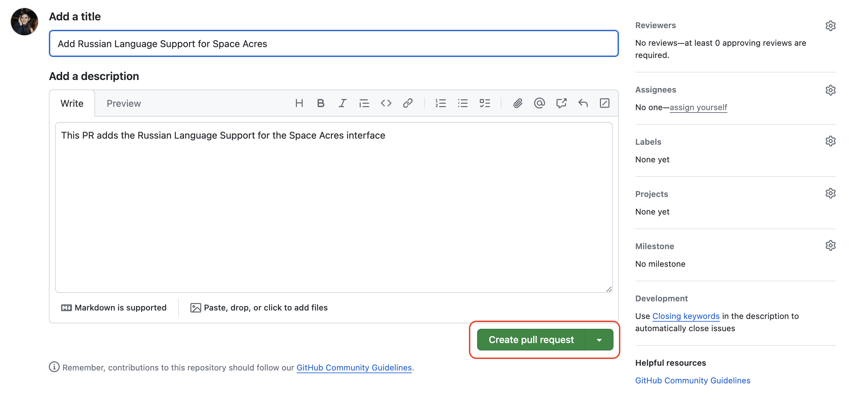Click the Create pull request button
This screenshot has height=402, width=868.
pyautogui.click(x=531, y=340)
